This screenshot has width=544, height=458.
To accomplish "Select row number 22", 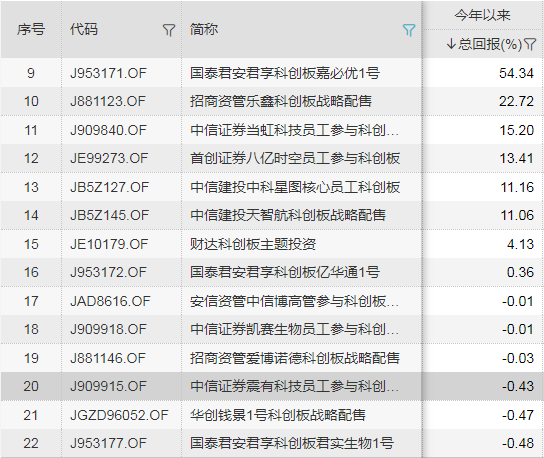I will click(x=31, y=443).
